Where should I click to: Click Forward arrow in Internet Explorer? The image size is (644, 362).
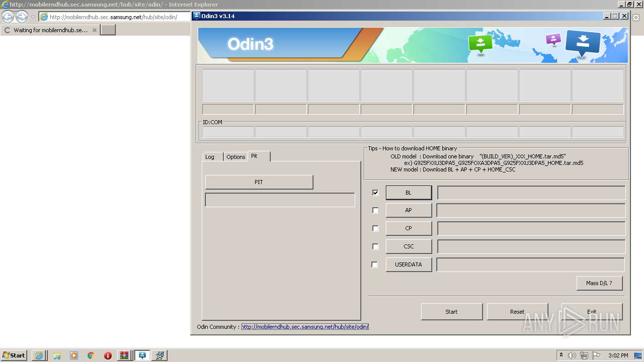[x=22, y=17]
